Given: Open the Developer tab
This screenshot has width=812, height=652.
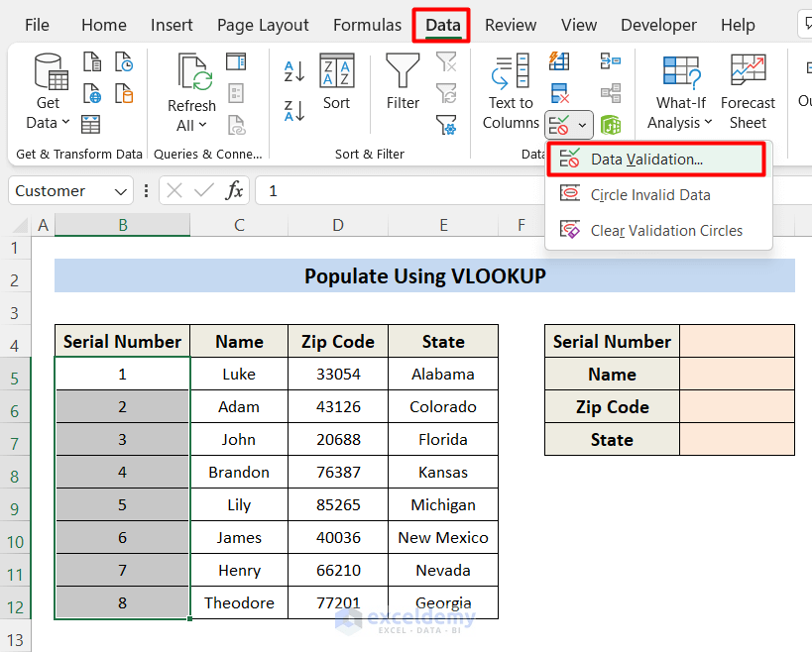Looking at the screenshot, I should 658,25.
